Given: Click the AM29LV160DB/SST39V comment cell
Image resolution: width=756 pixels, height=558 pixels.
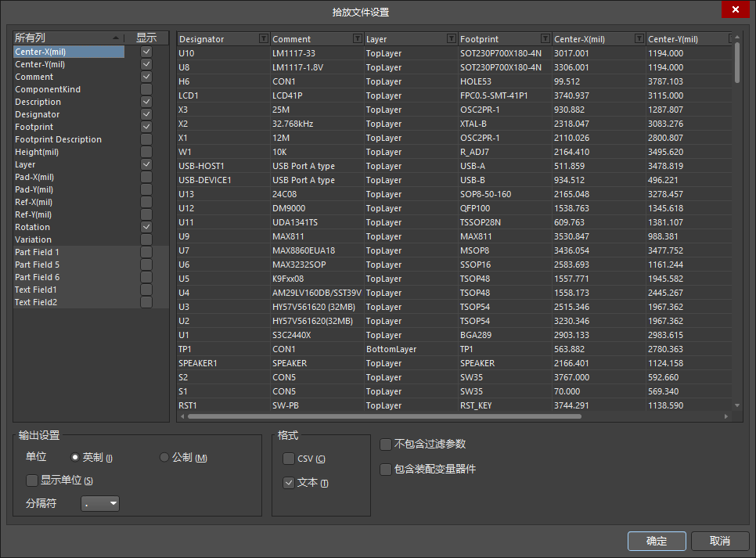Looking at the screenshot, I should pyautogui.click(x=317, y=293).
